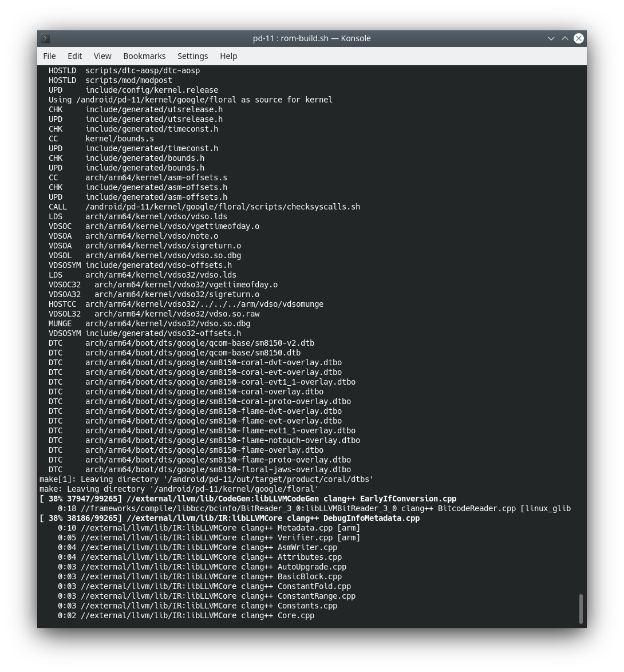Click the 'CC kernel/bounds.s' line
624x672 pixels.
coord(101,139)
